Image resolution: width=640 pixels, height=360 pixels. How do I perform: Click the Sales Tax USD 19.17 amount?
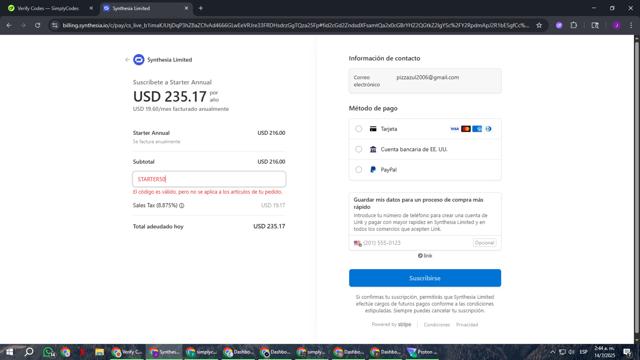pos(273,205)
